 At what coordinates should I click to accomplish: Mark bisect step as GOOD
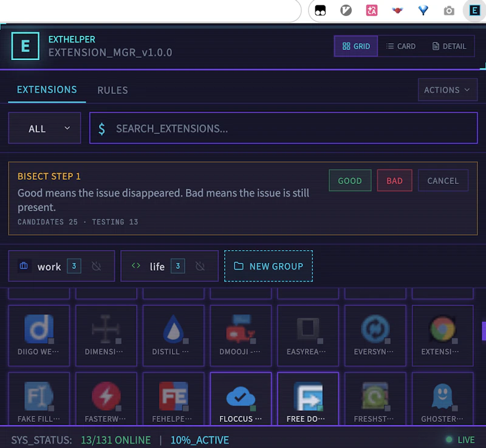350,181
